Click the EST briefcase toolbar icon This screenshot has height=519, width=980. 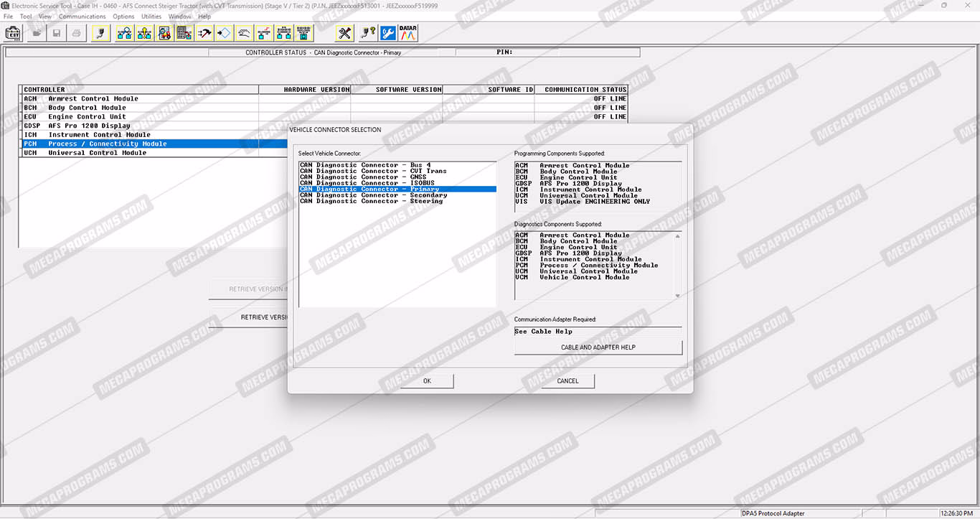(13, 33)
